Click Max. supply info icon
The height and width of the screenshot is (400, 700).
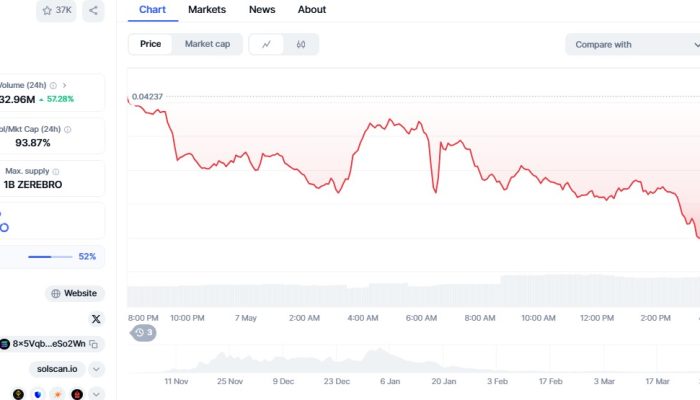(56, 172)
